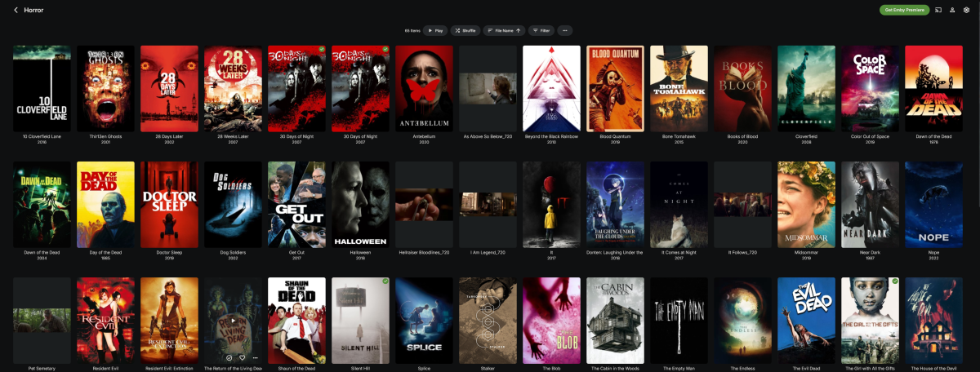The width and height of the screenshot is (980, 372).
Task: Open the File Name sort dropdown
Action: pos(504,30)
